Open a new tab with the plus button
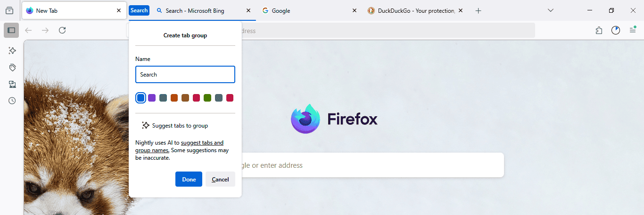The height and width of the screenshot is (215, 644). point(478,10)
